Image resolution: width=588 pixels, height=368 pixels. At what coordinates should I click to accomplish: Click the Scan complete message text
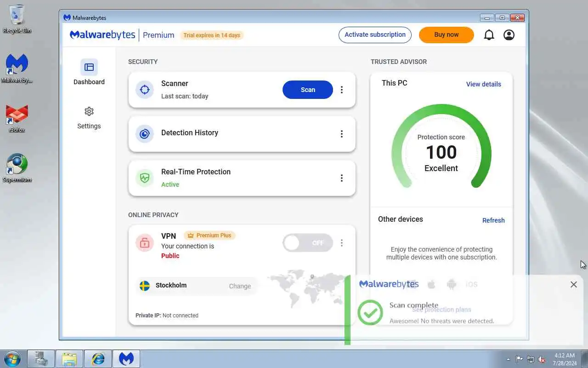414,305
